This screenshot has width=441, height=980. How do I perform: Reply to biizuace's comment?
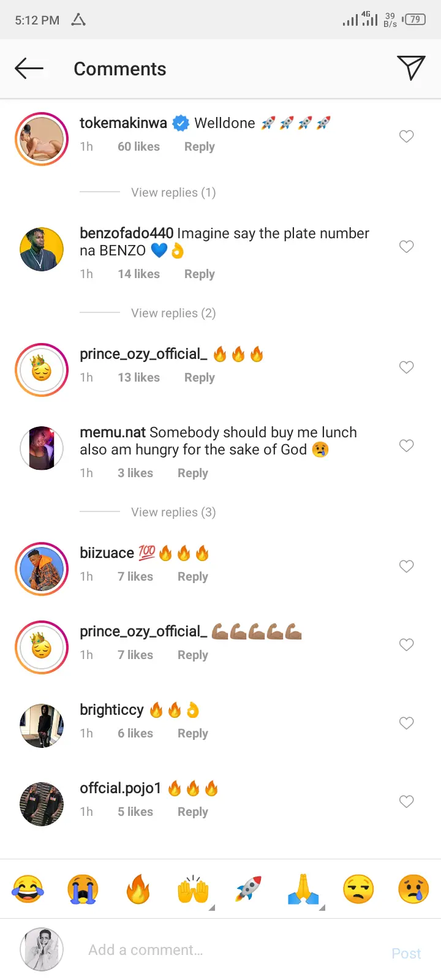click(x=192, y=576)
